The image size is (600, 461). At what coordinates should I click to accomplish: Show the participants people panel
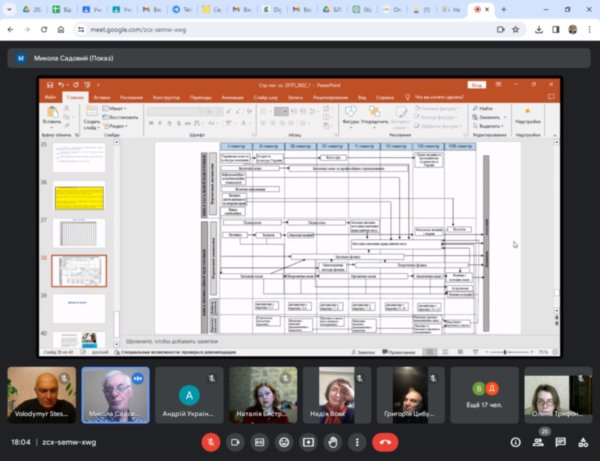[x=543, y=441]
